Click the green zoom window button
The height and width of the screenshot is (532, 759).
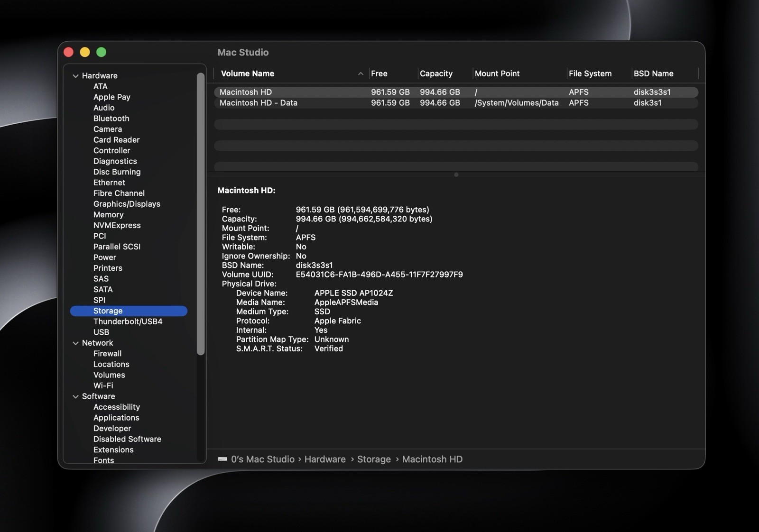(101, 52)
